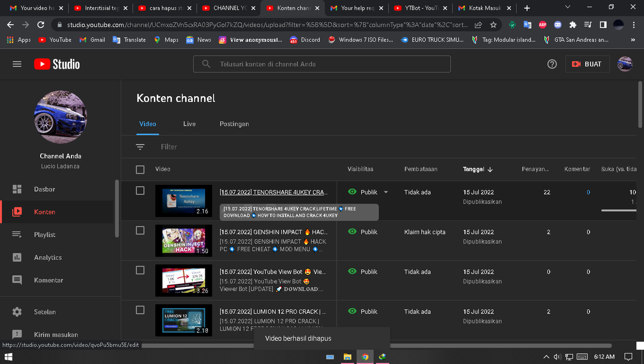This screenshot has width=644, height=364.
Task: Click the Pembatasan column header
Action: [x=421, y=169]
